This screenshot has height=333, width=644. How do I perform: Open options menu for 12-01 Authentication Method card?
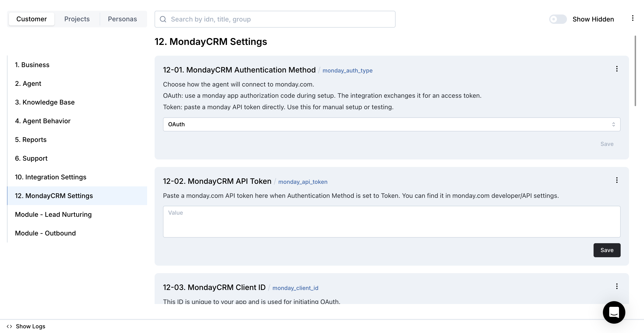617,69
